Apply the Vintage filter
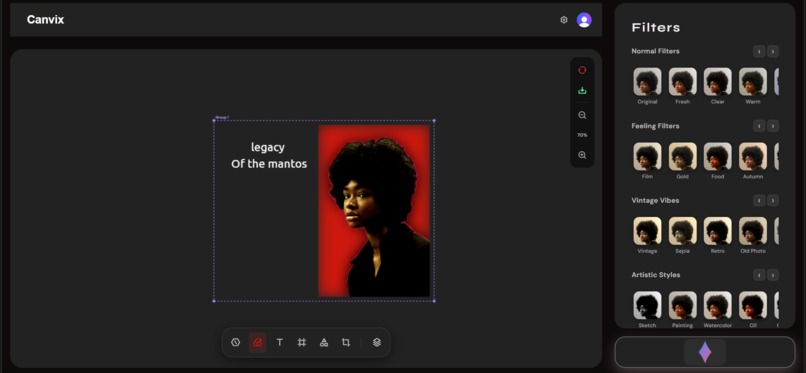This screenshot has width=806, height=373. click(x=647, y=231)
